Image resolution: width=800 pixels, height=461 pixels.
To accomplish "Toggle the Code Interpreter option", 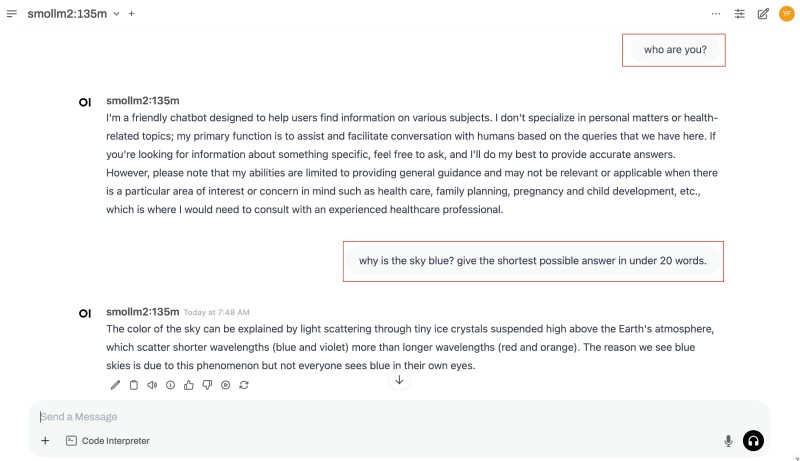I will (x=108, y=441).
